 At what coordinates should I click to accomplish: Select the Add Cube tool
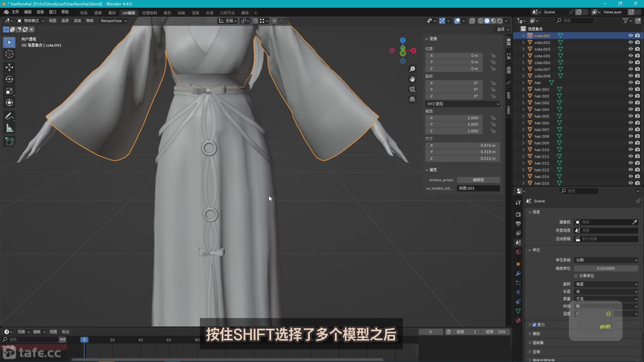point(9,141)
